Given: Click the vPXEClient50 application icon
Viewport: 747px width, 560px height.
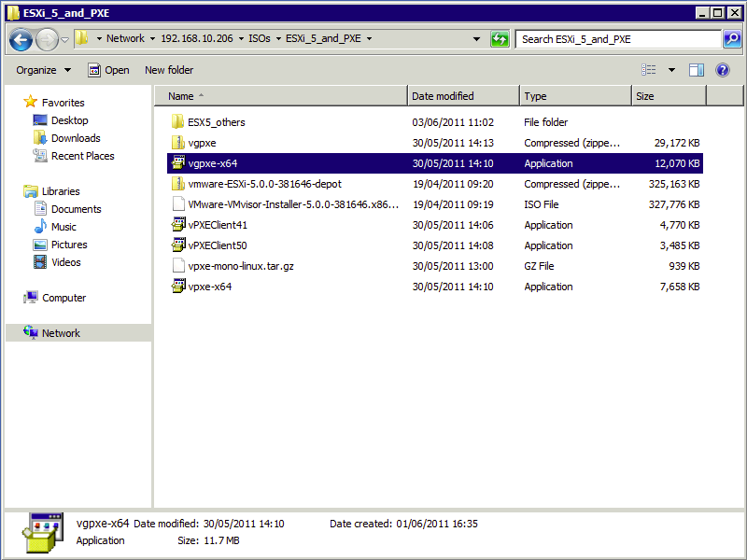Looking at the screenshot, I should [177, 245].
